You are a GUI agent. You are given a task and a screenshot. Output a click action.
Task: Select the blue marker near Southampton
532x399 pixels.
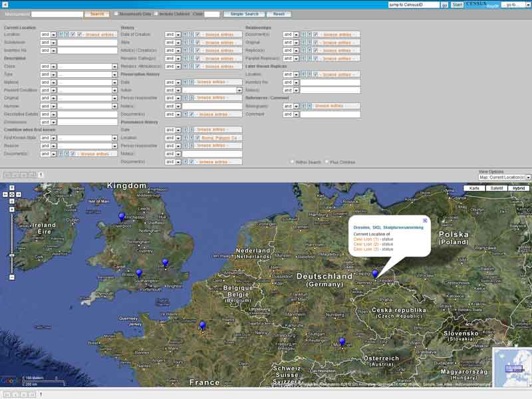coord(139,273)
